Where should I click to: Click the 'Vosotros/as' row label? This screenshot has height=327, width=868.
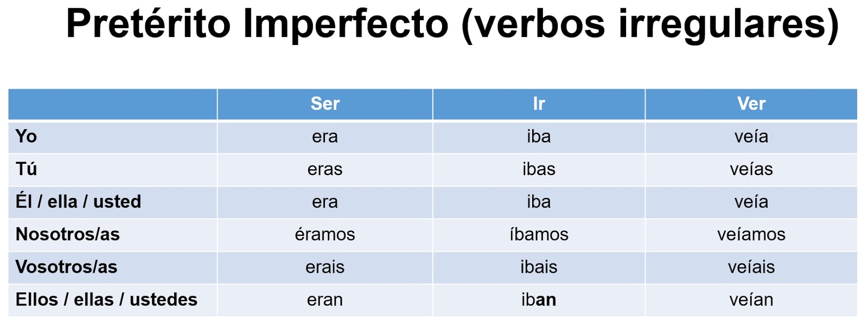pos(66,267)
